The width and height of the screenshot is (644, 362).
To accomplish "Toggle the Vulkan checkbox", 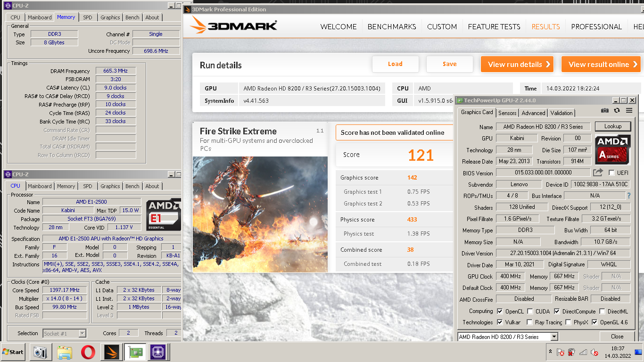I will (500, 322).
